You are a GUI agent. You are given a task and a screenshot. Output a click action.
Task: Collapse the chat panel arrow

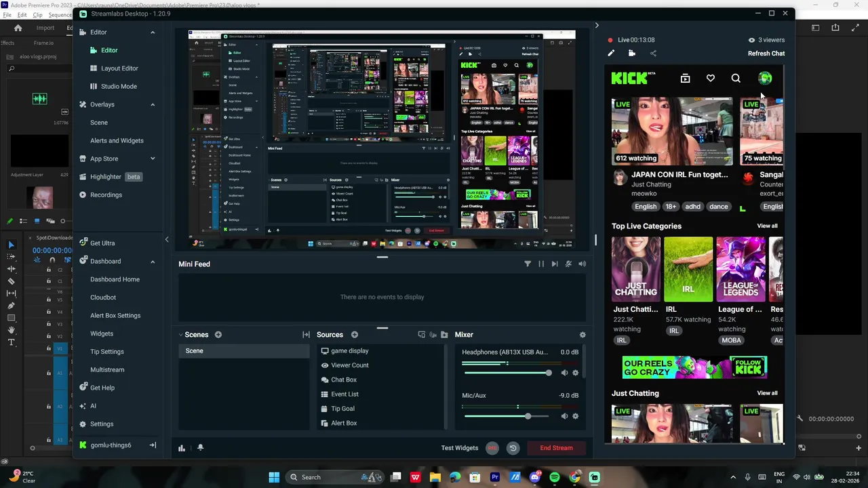(597, 26)
